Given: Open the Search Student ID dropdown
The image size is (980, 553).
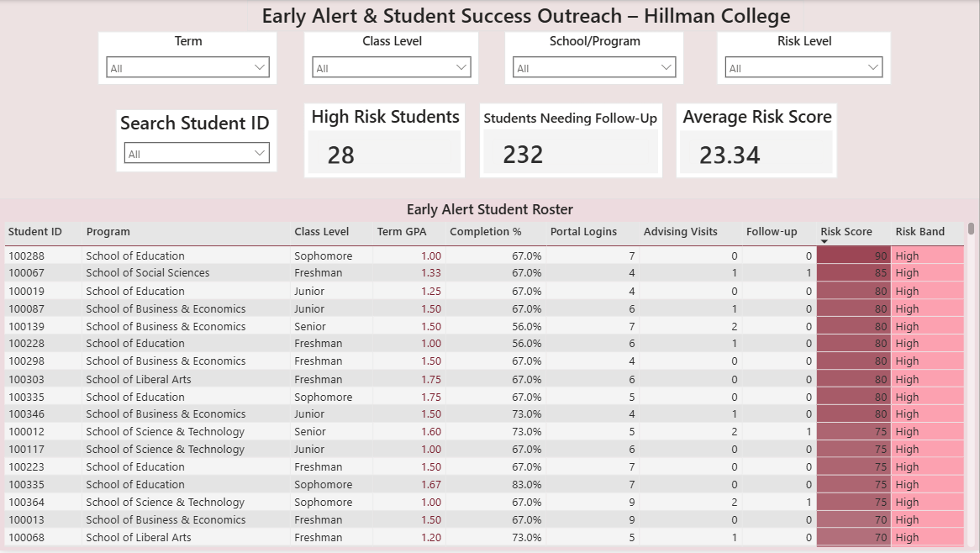Looking at the screenshot, I should tap(196, 152).
